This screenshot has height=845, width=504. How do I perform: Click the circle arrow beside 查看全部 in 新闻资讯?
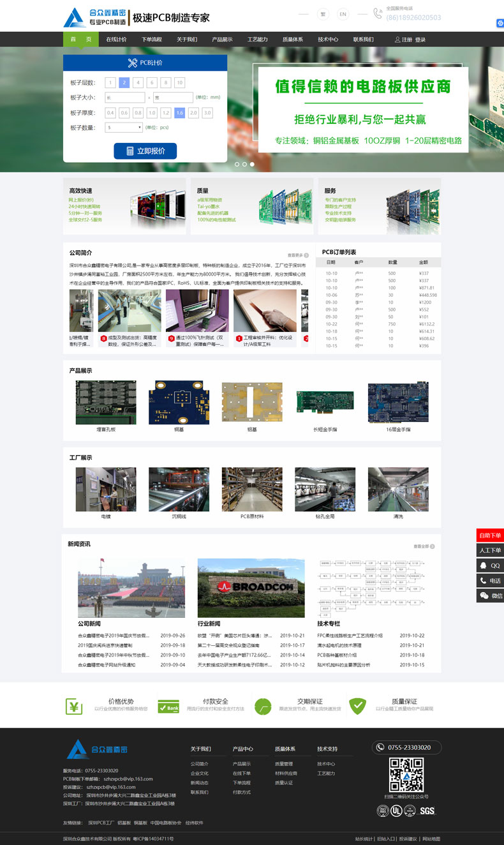(x=434, y=546)
